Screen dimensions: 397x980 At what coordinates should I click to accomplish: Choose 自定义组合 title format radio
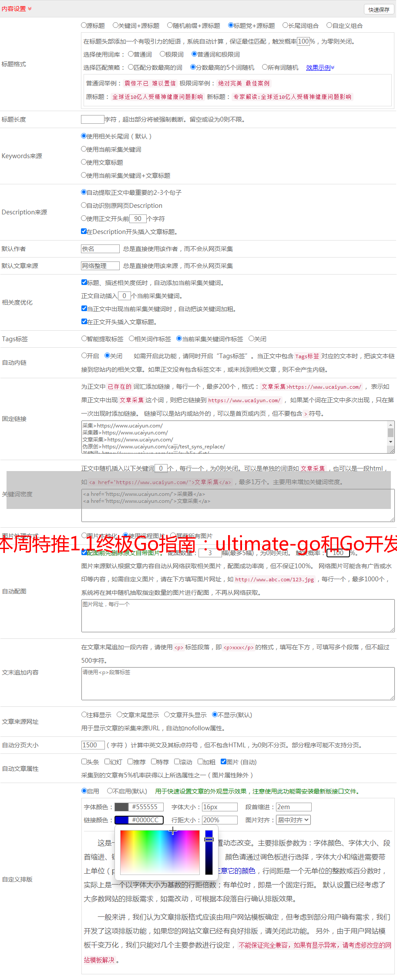(x=329, y=25)
